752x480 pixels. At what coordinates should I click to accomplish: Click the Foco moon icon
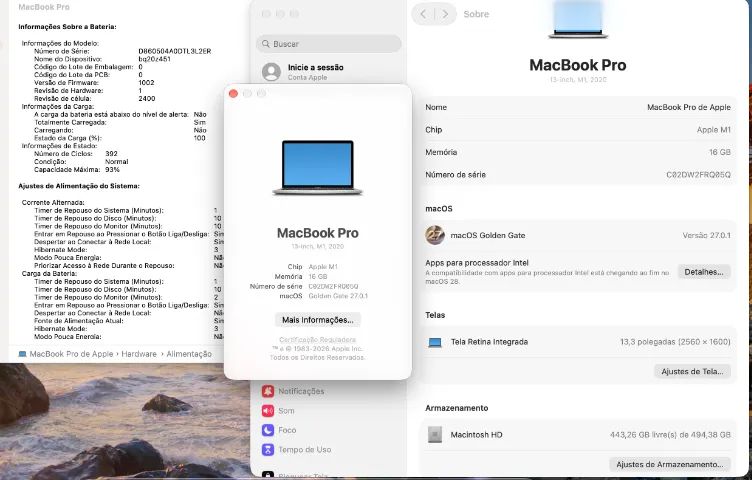tap(268, 430)
